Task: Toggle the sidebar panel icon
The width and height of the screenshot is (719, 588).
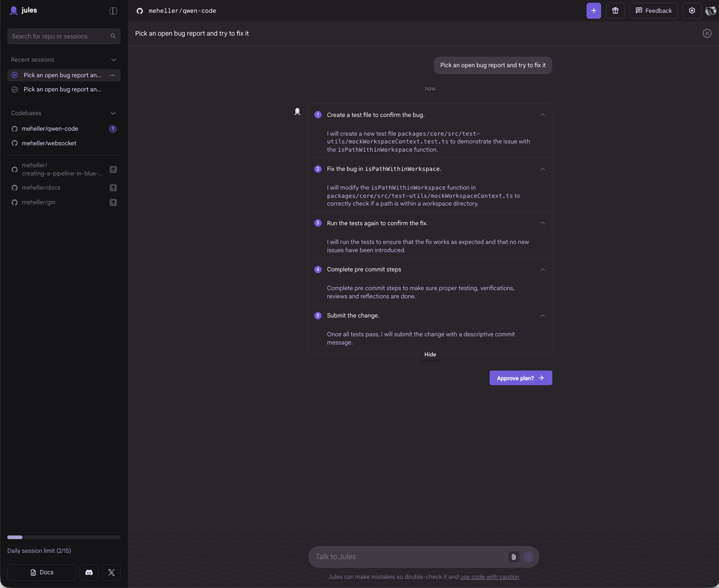Action: coord(113,11)
